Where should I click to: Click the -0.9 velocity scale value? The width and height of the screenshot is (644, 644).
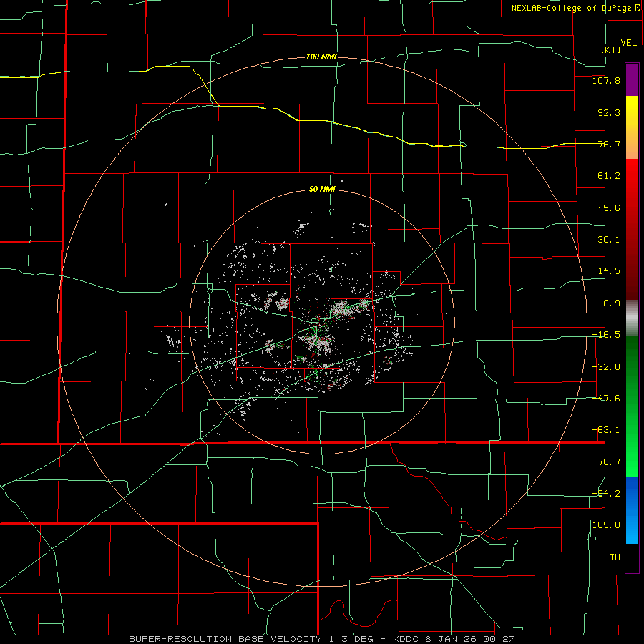pyautogui.click(x=609, y=303)
